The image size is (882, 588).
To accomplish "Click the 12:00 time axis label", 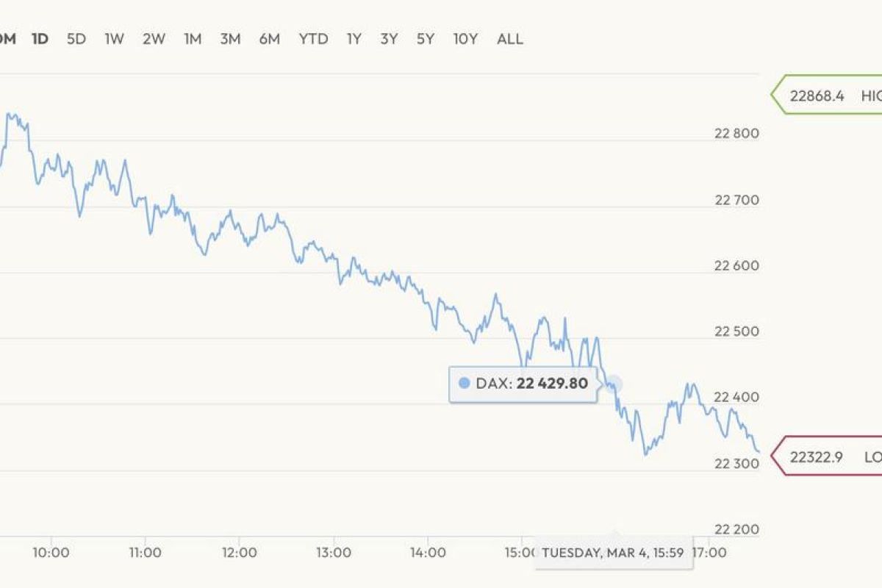I will click(x=239, y=552).
